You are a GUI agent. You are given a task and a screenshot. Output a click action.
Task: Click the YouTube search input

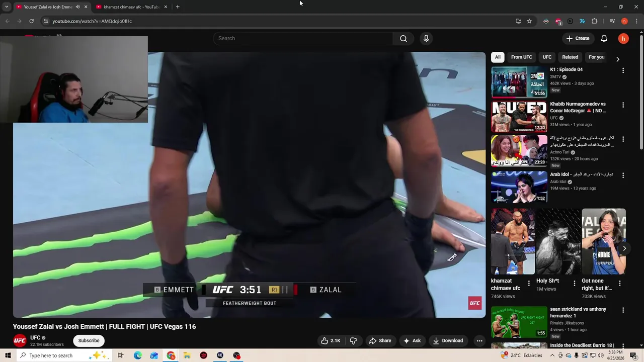click(x=303, y=39)
